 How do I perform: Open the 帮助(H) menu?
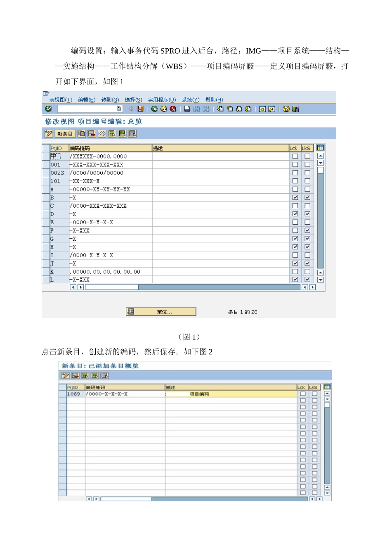point(214,100)
